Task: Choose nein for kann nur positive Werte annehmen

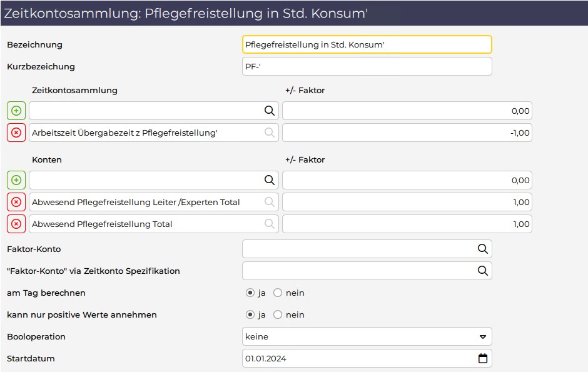Action: 278,314
